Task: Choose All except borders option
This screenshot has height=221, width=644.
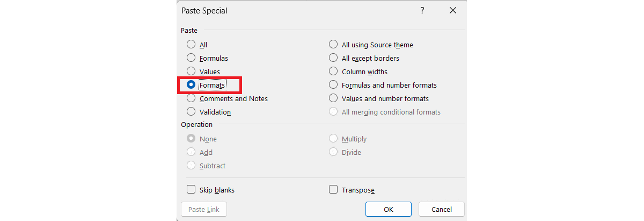Action: point(333,58)
